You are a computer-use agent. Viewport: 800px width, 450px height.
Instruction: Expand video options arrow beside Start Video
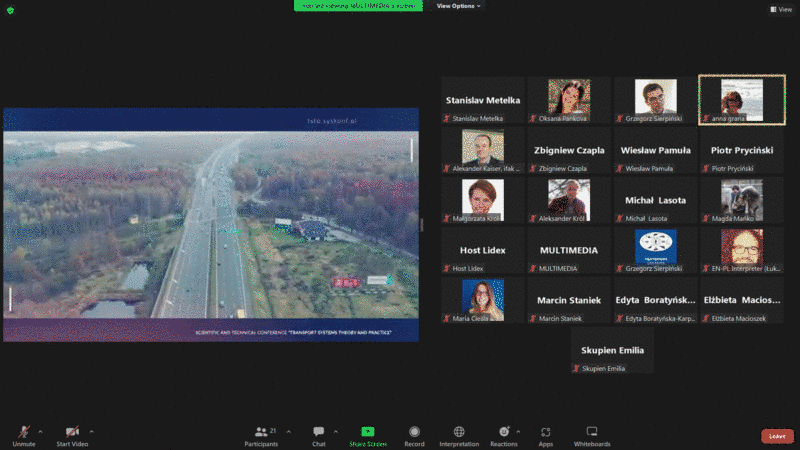coord(92,432)
